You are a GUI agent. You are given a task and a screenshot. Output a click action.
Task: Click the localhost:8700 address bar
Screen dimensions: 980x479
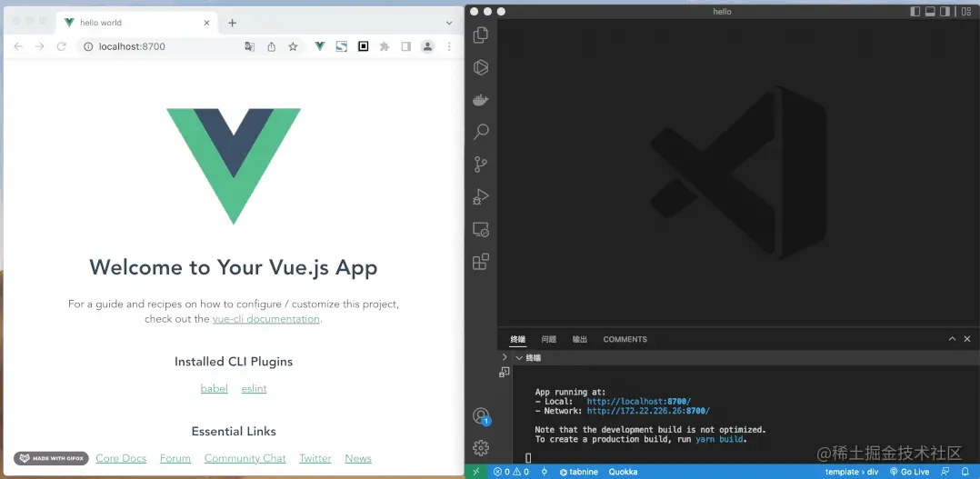point(164,46)
